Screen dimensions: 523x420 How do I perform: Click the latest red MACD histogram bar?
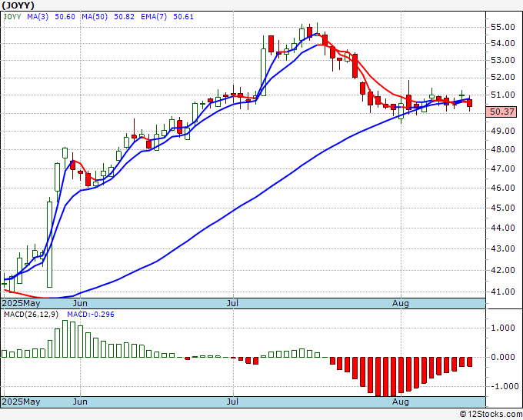tap(470, 362)
